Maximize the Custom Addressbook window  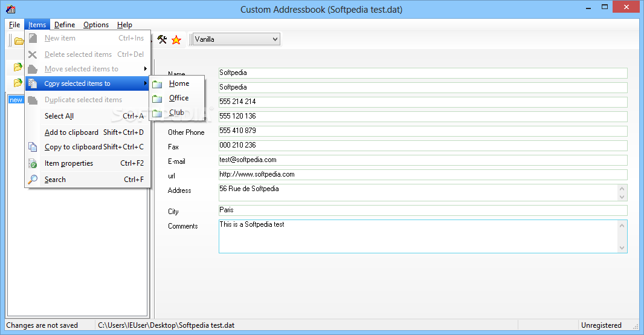(x=605, y=7)
